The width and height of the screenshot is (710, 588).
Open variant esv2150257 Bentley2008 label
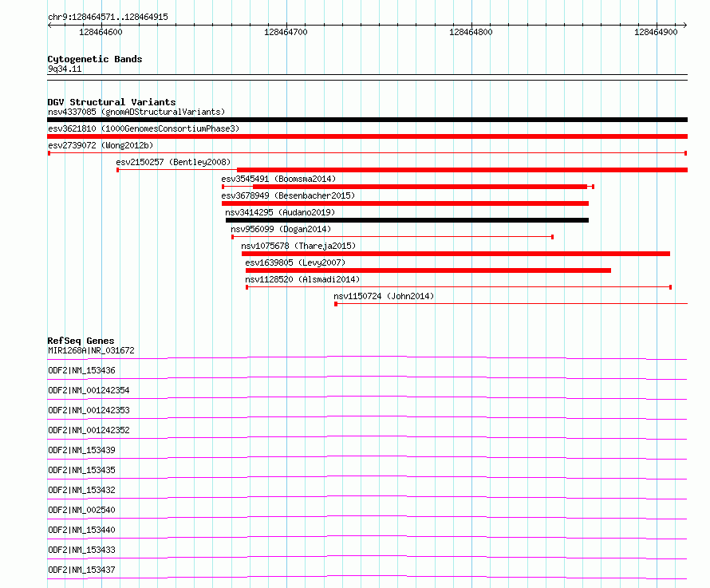pyautogui.click(x=173, y=162)
